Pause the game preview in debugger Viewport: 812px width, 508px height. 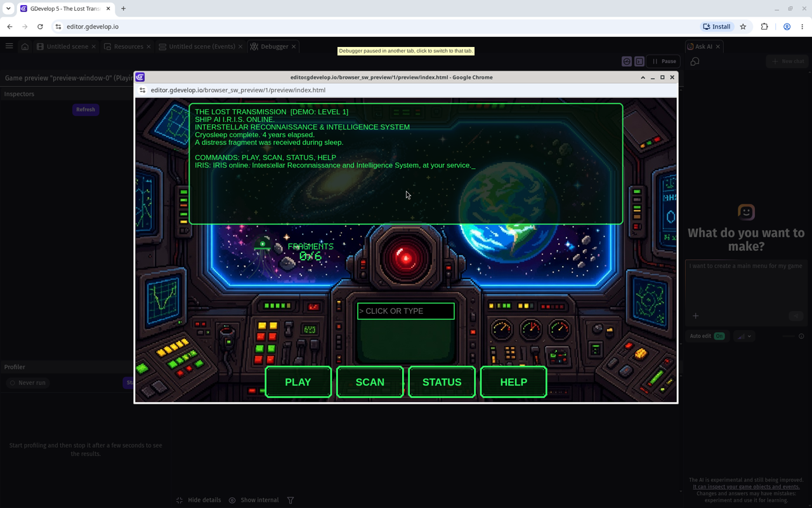point(664,62)
